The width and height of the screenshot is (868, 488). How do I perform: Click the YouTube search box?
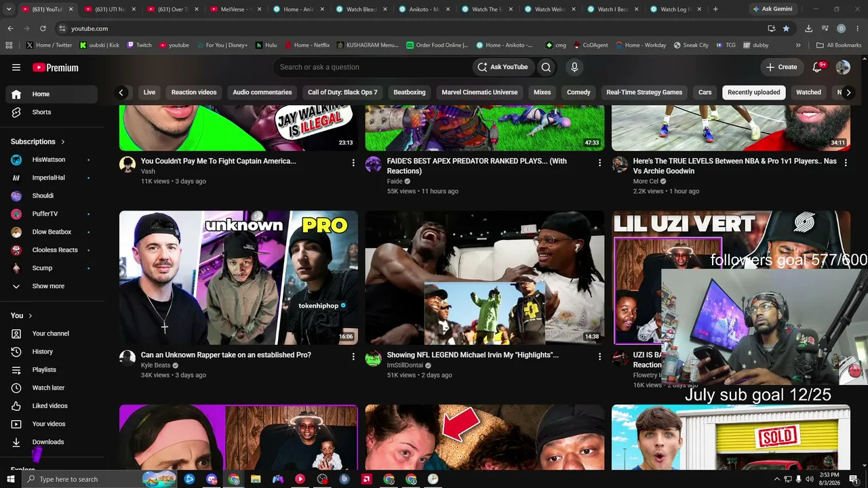click(373, 67)
